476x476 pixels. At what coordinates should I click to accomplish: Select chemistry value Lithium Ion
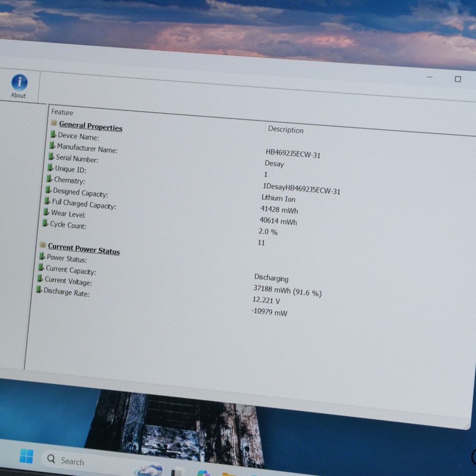tap(278, 198)
